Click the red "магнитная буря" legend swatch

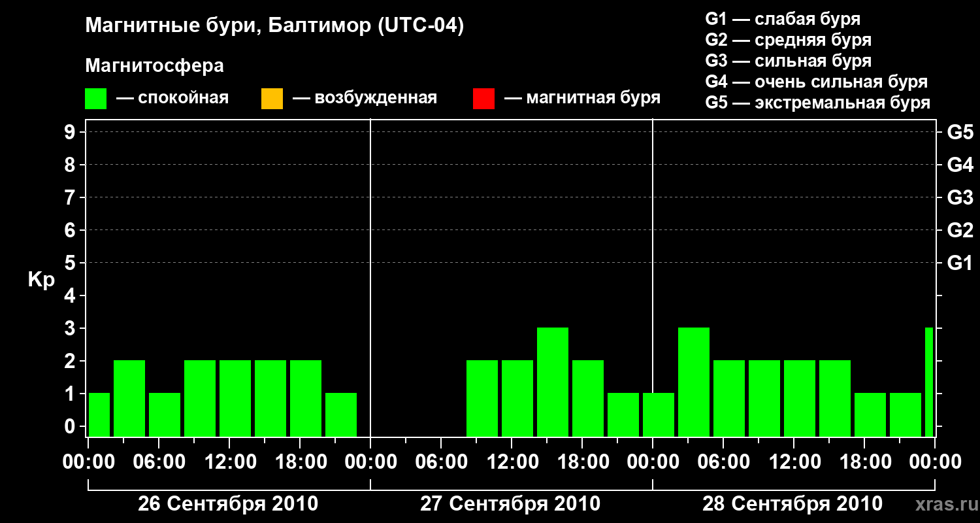coord(483,99)
